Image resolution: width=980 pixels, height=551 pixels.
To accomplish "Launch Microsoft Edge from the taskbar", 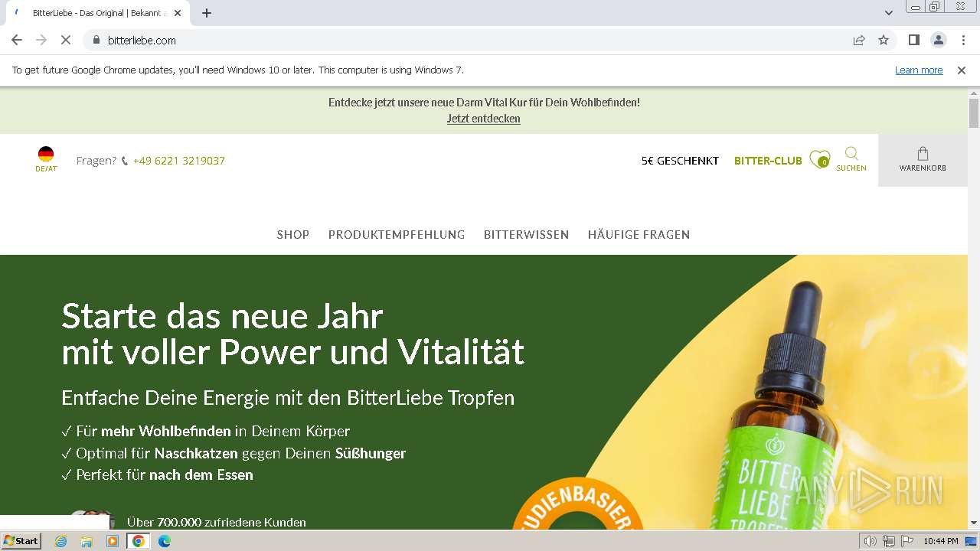I will point(165,541).
